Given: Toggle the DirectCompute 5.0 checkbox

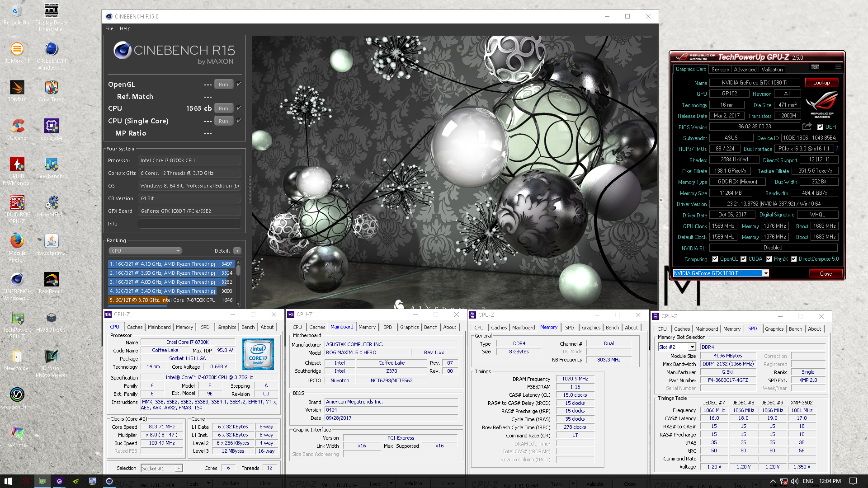Looking at the screenshot, I should click(793, 259).
